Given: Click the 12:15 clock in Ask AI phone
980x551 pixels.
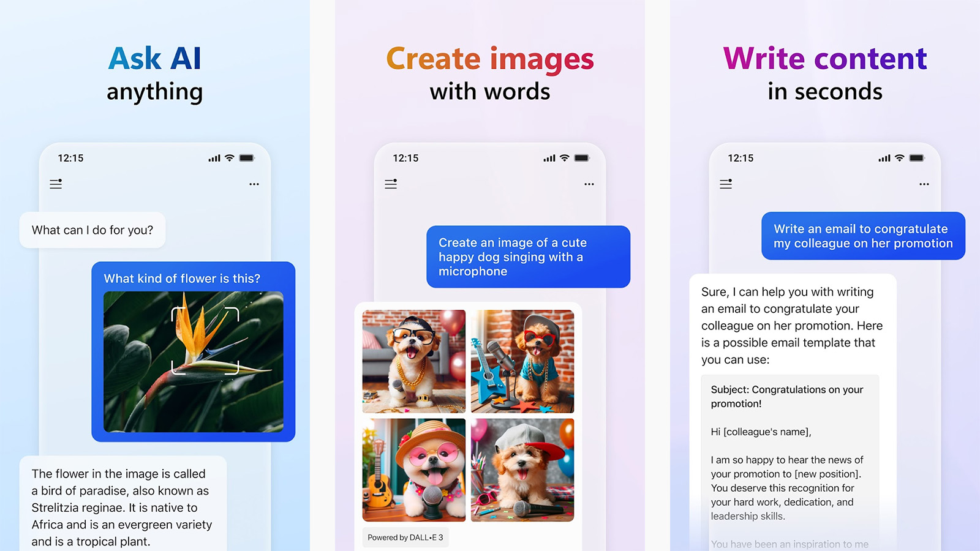Looking at the screenshot, I should 70,158.
